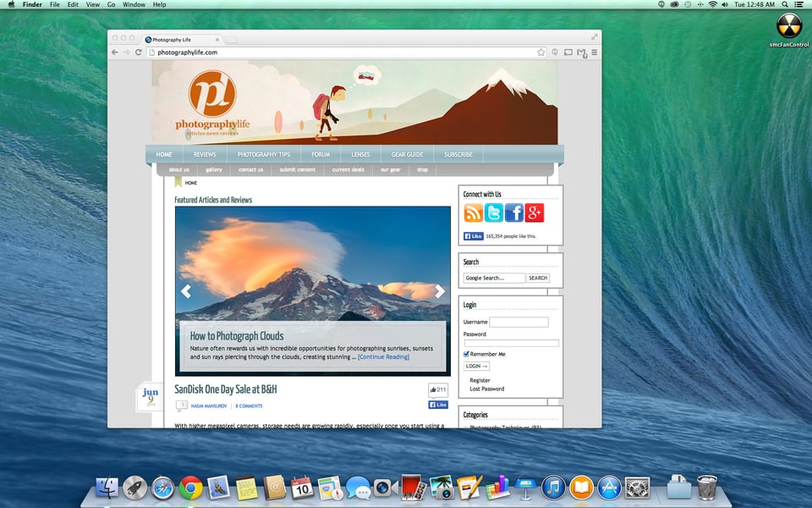Click the Lost Password link
The width and height of the screenshot is (812, 508).
pos(487,389)
